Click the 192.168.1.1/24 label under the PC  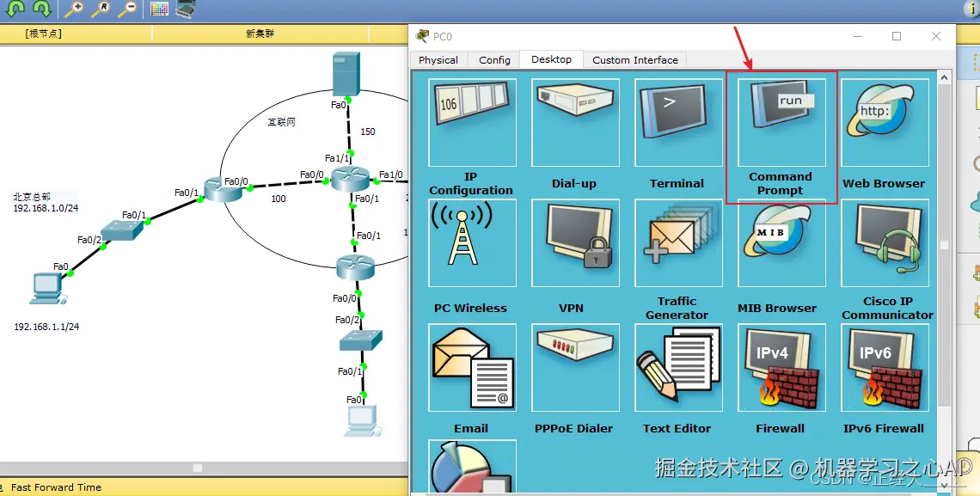[x=47, y=327]
